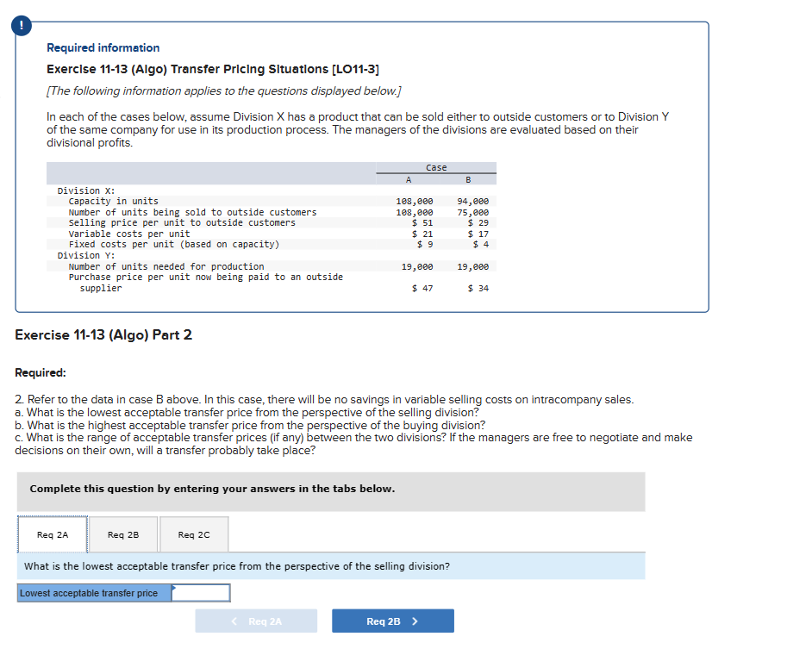Switch to the Req 2B tab
This screenshot has width=812, height=649.
pyautogui.click(x=122, y=534)
